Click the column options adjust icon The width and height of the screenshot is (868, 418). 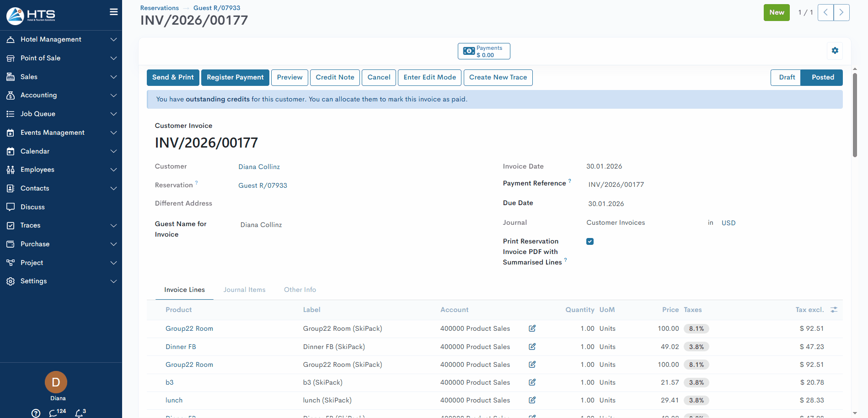click(834, 310)
